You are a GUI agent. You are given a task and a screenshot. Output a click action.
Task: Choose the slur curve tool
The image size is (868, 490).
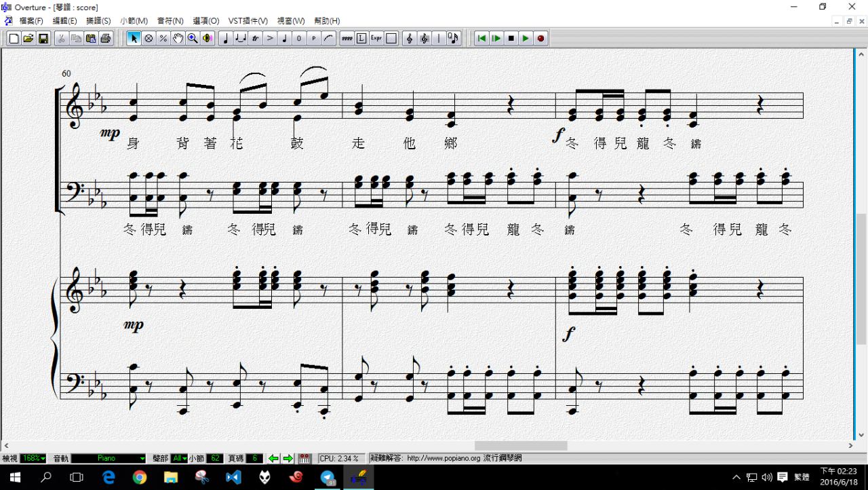pos(329,39)
